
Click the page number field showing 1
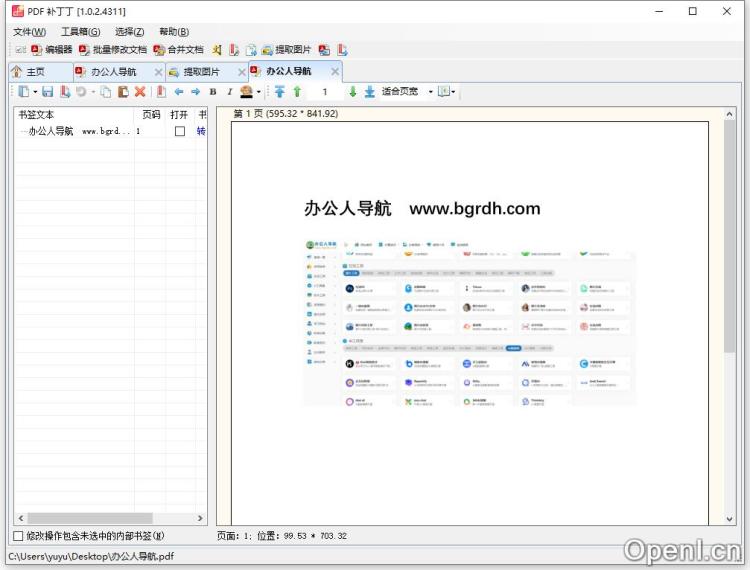point(325,91)
